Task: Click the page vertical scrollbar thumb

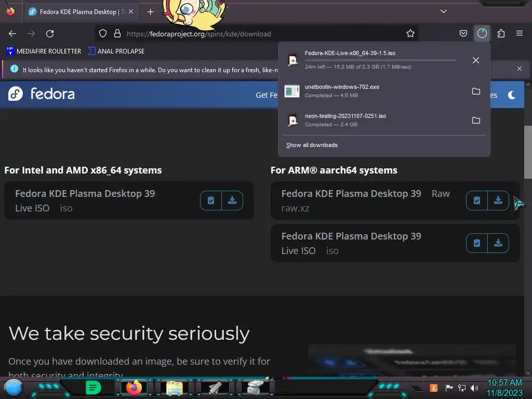Action: (x=528, y=152)
